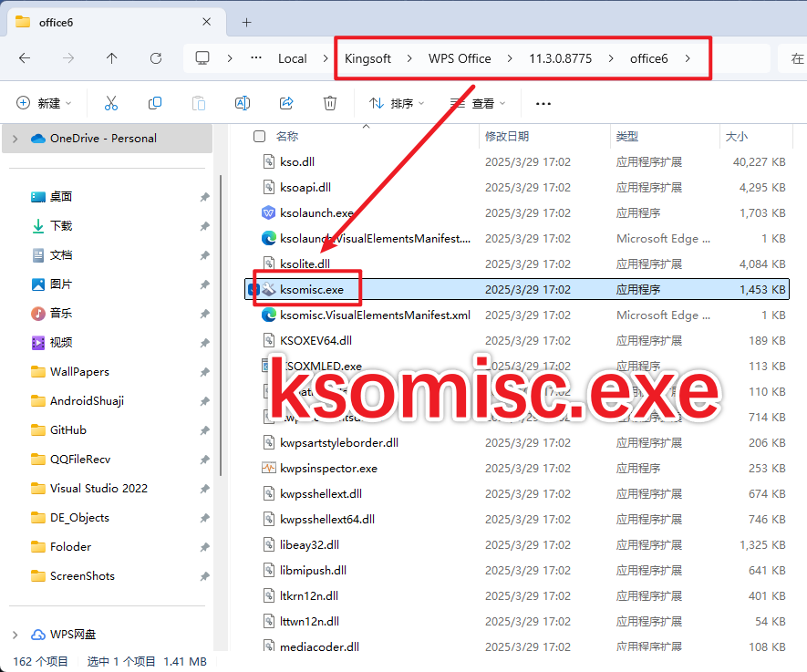
Task: Select the Rename icon in the toolbar
Action: 243,103
